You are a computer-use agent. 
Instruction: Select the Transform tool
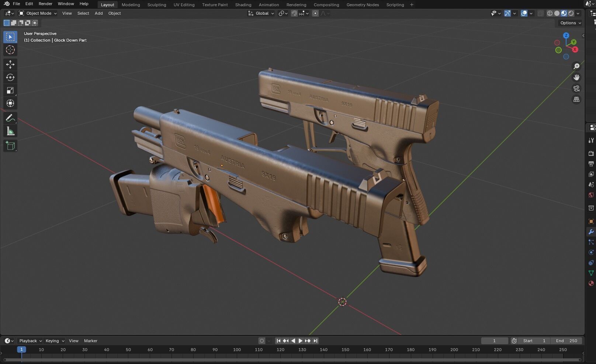click(x=10, y=103)
